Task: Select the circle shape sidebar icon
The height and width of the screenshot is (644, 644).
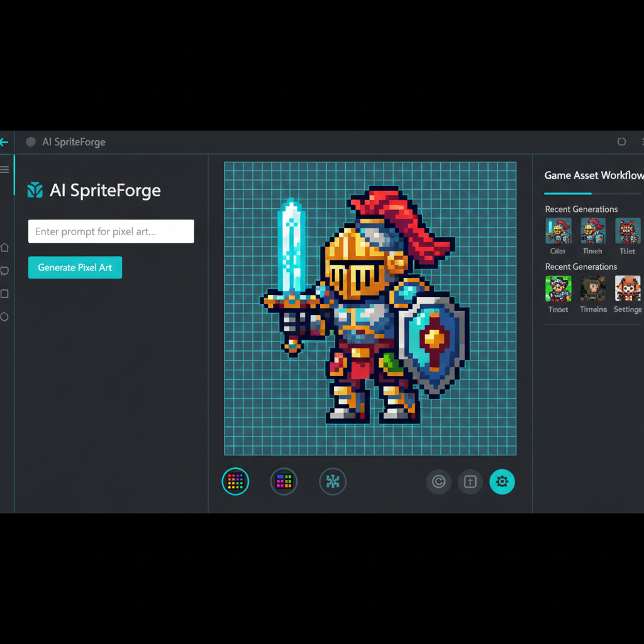Action: tap(5, 317)
